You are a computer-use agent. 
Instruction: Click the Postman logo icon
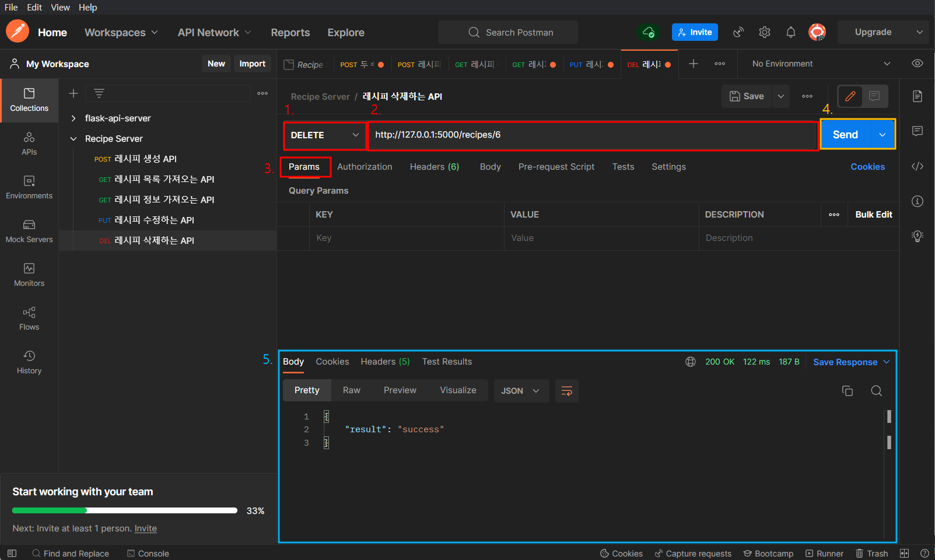[17, 31]
